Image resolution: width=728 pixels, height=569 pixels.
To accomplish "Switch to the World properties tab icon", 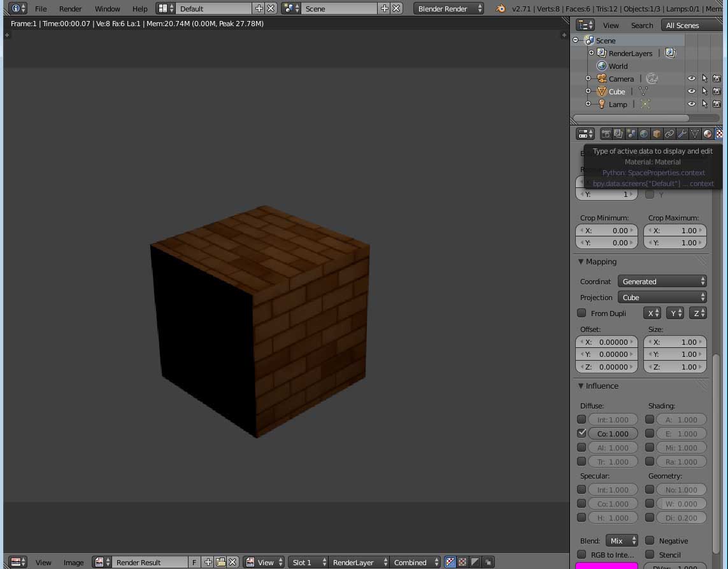I will click(x=644, y=134).
